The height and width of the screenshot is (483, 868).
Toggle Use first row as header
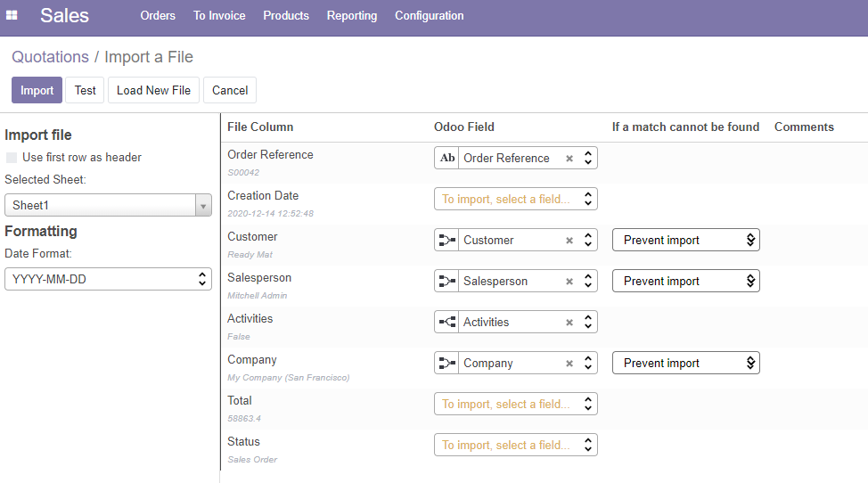click(12, 158)
